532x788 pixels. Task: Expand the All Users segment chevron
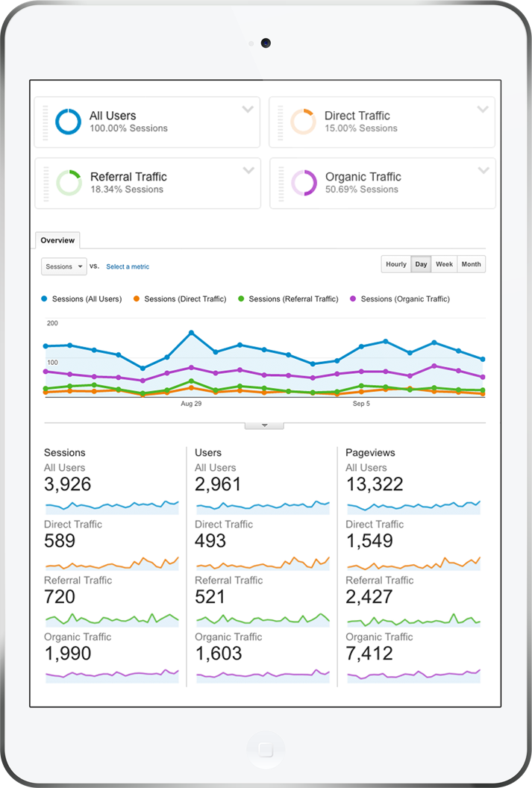click(248, 110)
